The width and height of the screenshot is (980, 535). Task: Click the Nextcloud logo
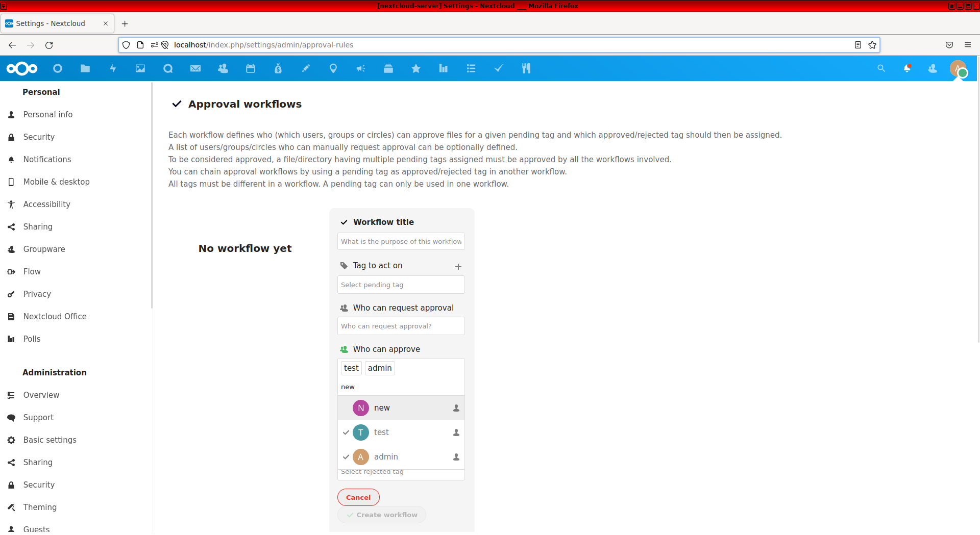[x=21, y=68]
